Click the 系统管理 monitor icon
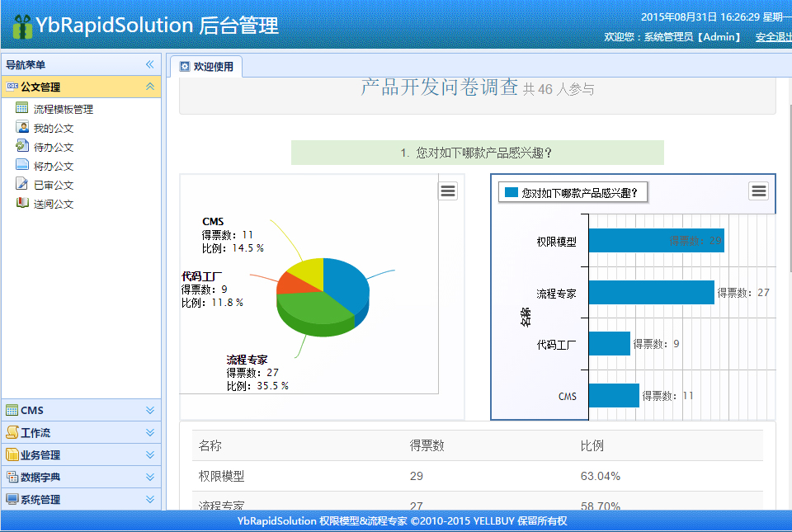The image size is (792, 532). pos(12,499)
